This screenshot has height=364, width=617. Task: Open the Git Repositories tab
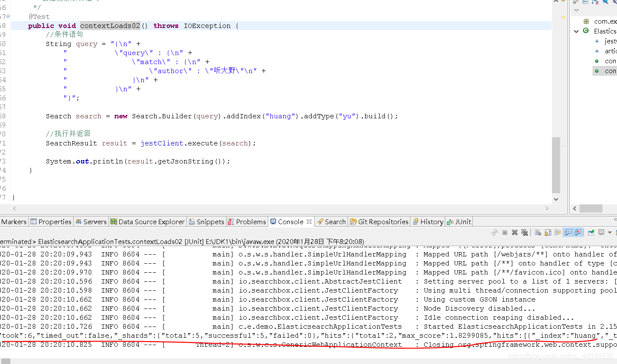pyautogui.click(x=379, y=222)
